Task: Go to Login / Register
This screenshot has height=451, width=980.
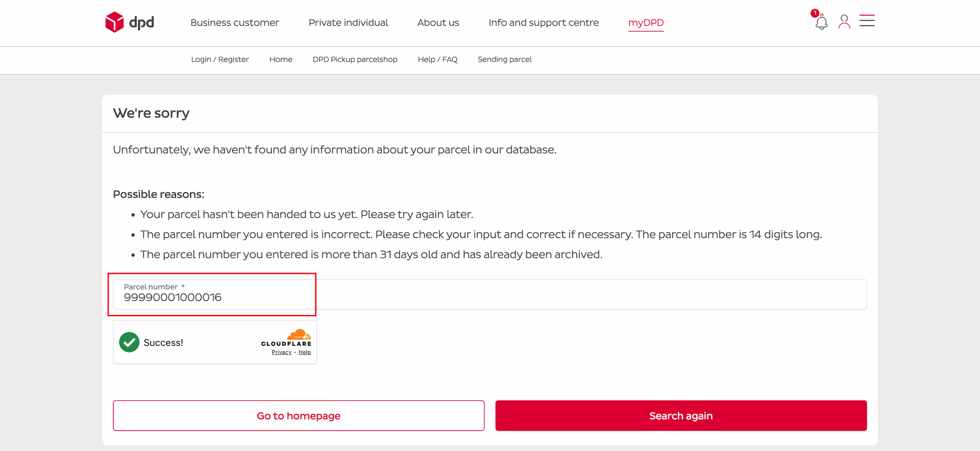Action: point(220,59)
